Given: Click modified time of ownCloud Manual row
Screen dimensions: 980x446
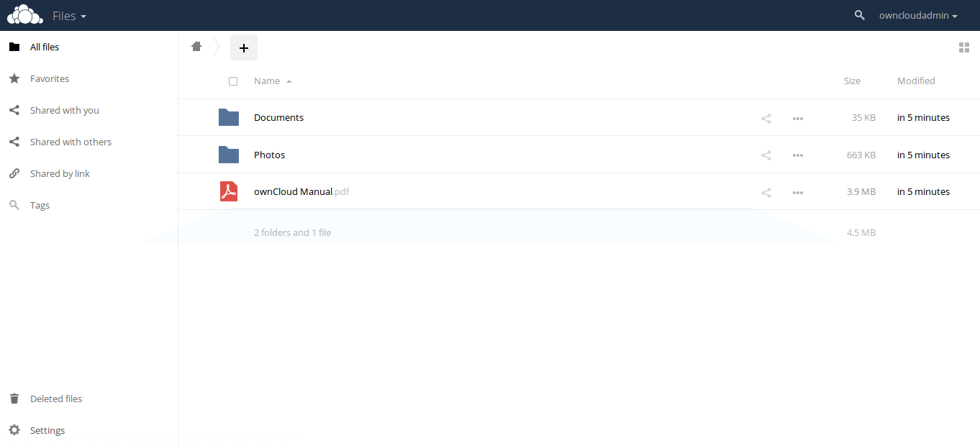Looking at the screenshot, I should [x=923, y=192].
